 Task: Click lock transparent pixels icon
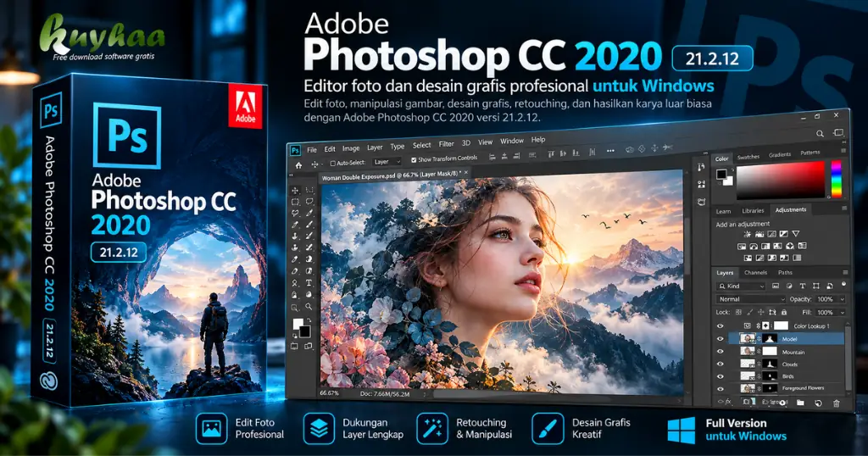click(738, 312)
